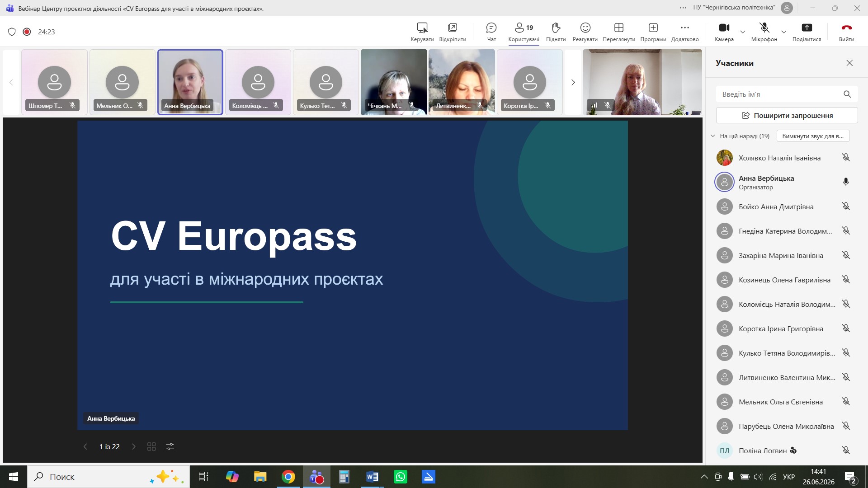Select participant Захаріна Марина Іванівна

pyautogui.click(x=786, y=255)
